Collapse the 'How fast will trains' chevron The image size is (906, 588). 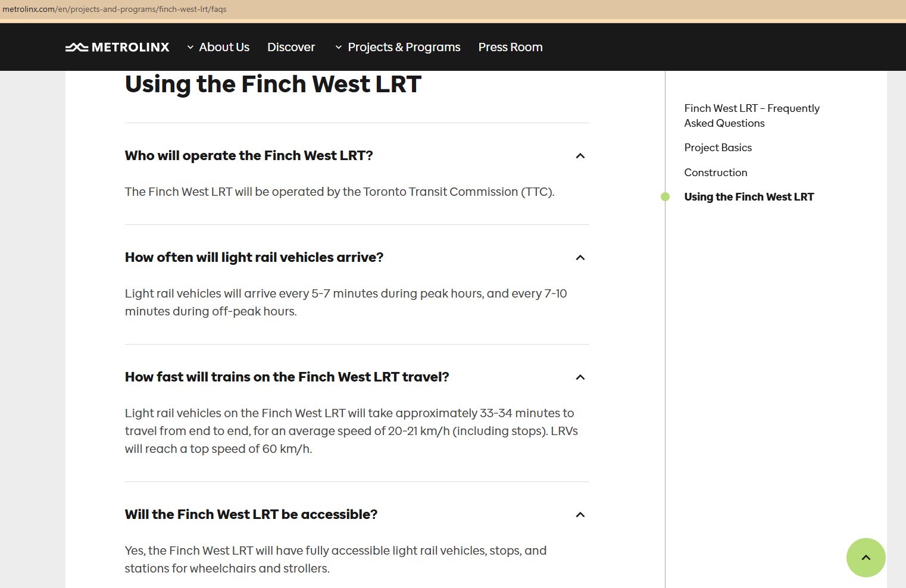click(580, 377)
